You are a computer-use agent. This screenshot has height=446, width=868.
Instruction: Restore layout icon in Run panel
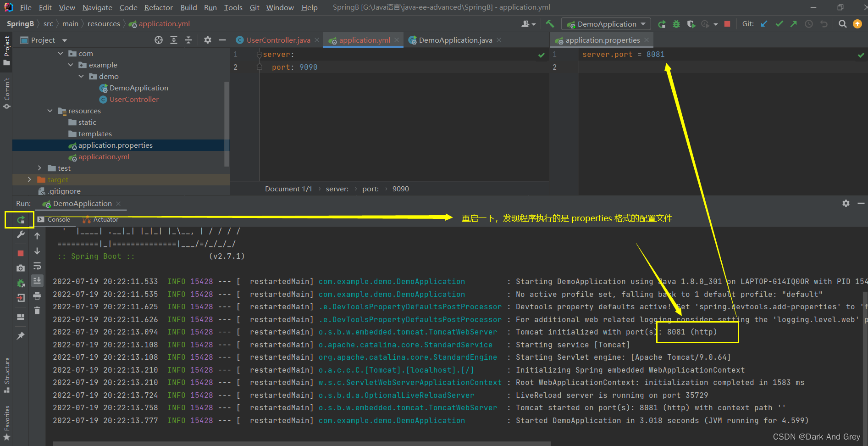tap(21, 317)
